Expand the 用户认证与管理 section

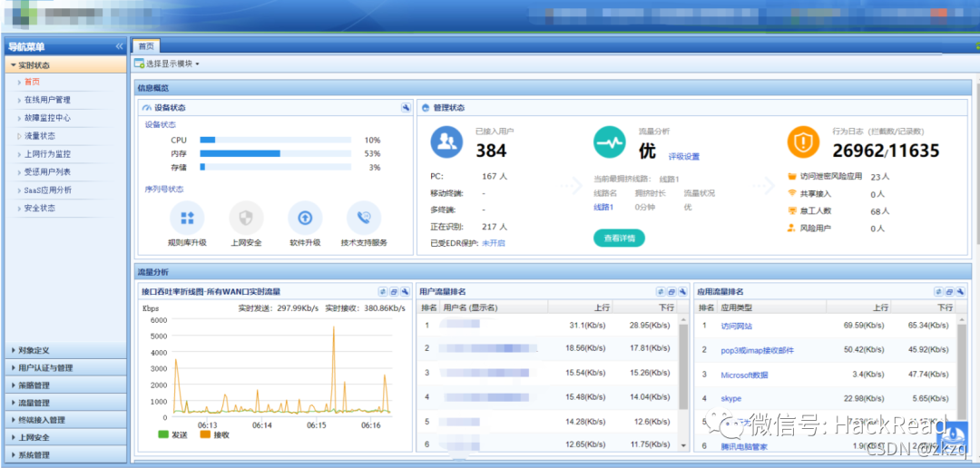point(65,368)
